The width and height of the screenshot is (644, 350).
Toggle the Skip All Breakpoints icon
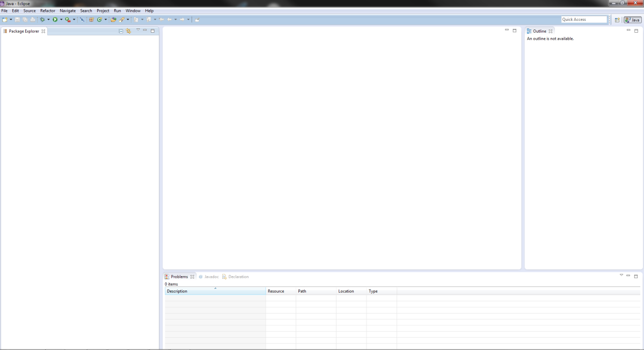(x=82, y=19)
